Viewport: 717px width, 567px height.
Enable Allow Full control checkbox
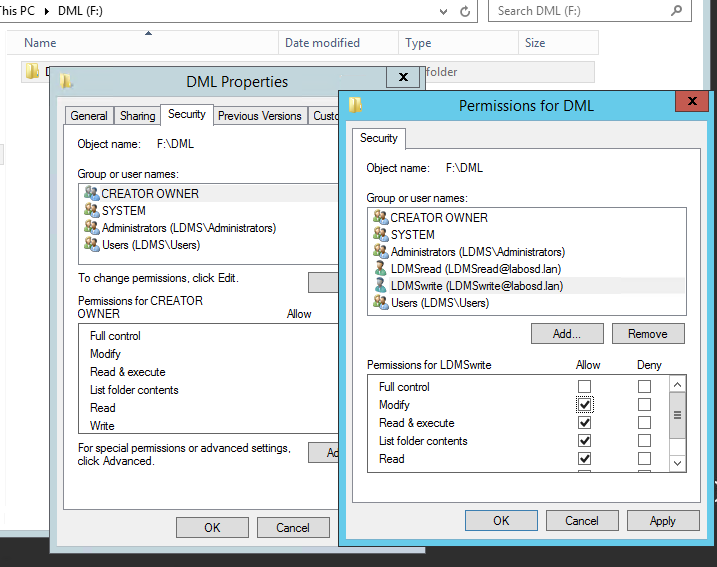point(585,387)
